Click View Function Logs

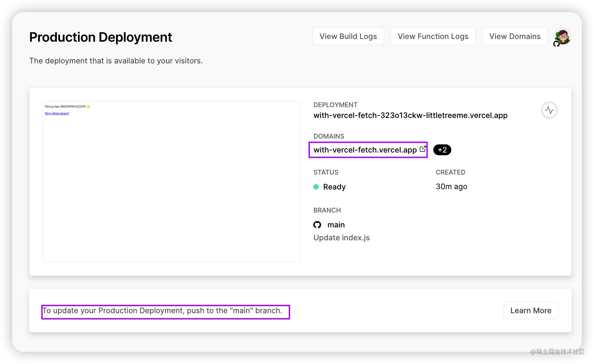tap(433, 36)
